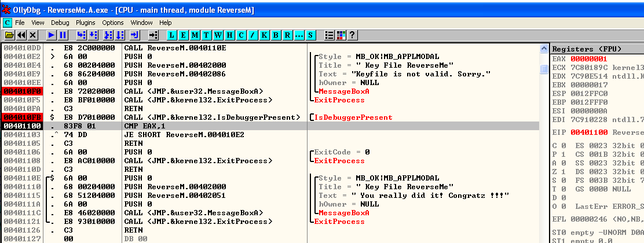Select the breakpoint address 004010FB
The width and height of the screenshot is (644, 243).
pyautogui.click(x=21, y=117)
